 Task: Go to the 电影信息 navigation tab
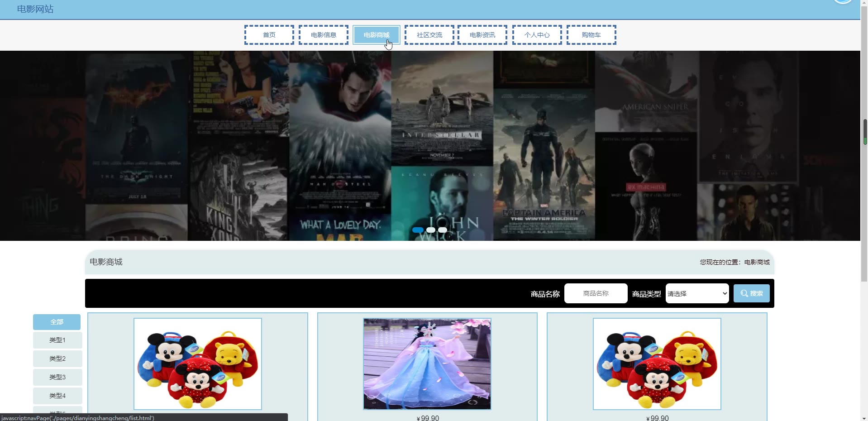[x=323, y=35]
